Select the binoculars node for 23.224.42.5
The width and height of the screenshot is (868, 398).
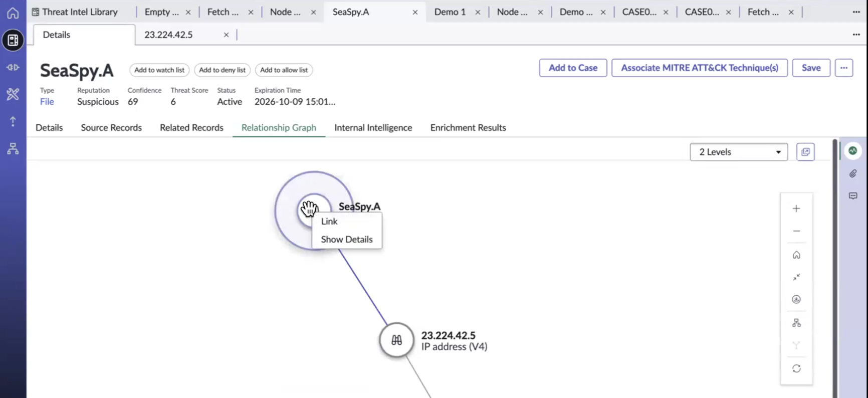[396, 340]
